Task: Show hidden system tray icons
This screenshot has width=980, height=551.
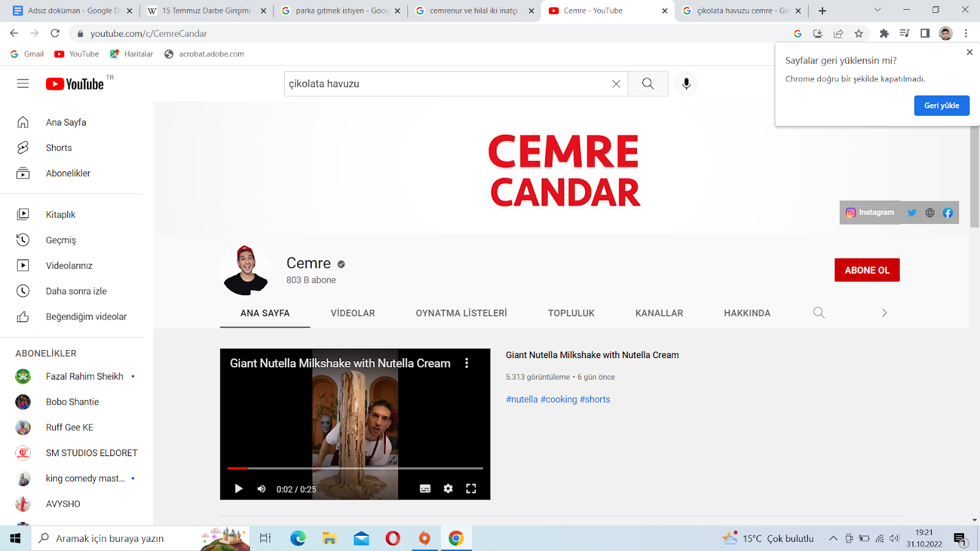Action: tap(833, 539)
